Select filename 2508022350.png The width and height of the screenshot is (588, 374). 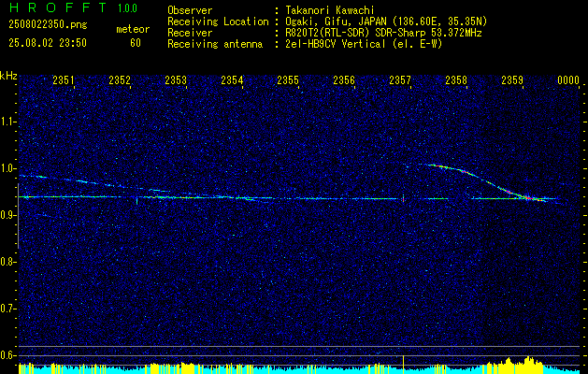[48, 25]
